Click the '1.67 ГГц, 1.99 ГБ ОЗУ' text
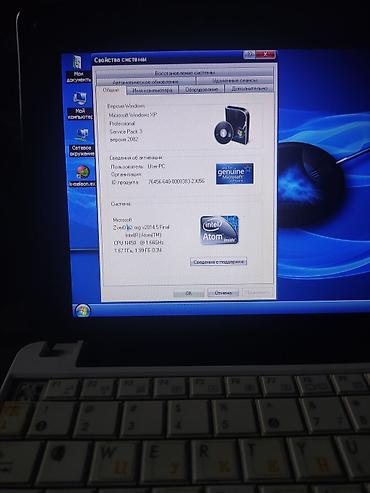 pyautogui.click(x=138, y=250)
